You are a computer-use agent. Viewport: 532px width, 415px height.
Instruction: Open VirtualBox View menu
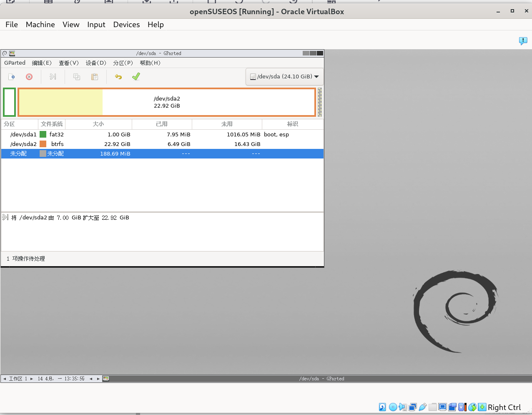pyautogui.click(x=71, y=25)
